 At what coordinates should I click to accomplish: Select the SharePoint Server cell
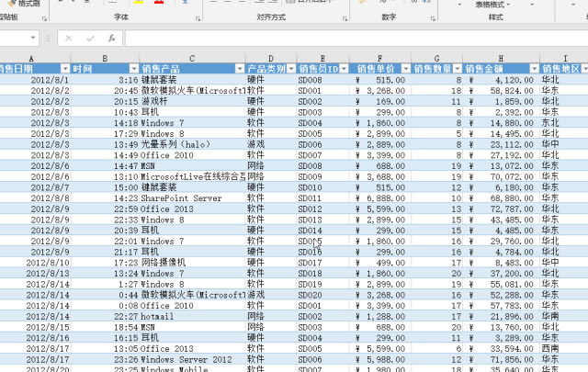click(181, 198)
